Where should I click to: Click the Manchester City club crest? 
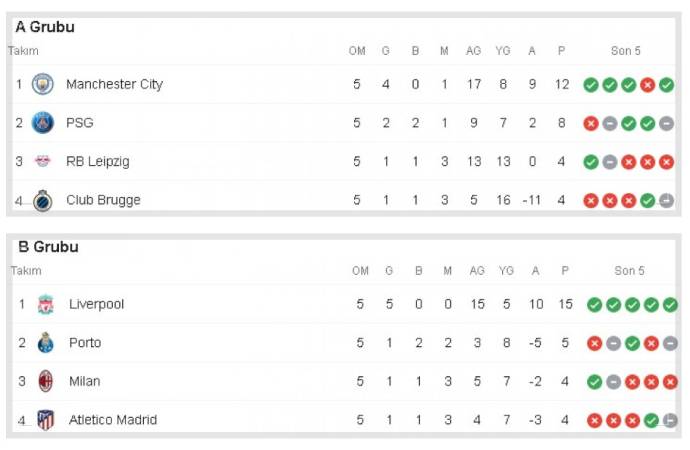point(43,84)
